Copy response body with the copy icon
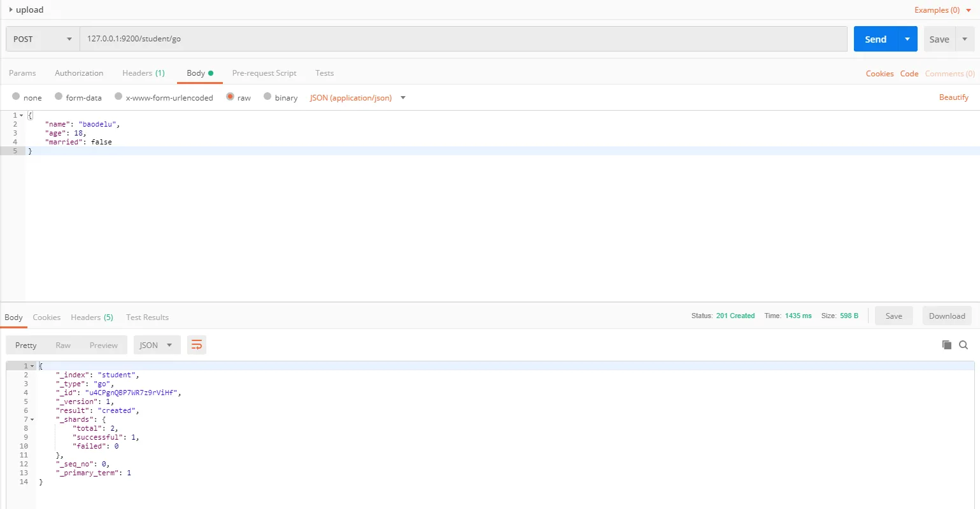The height and width of the screenshot is (509, 980). coord(947,345)
